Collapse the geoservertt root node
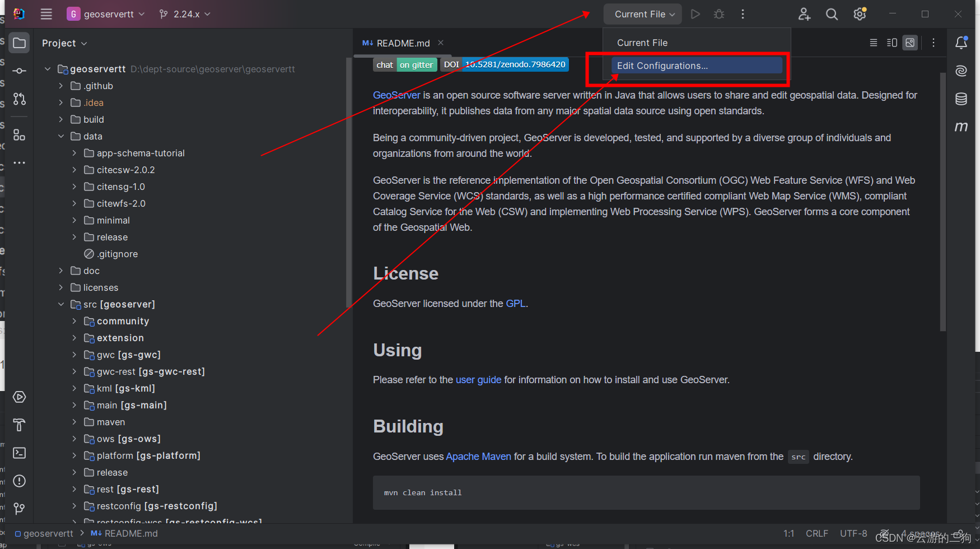 click(x=48, y=69)
